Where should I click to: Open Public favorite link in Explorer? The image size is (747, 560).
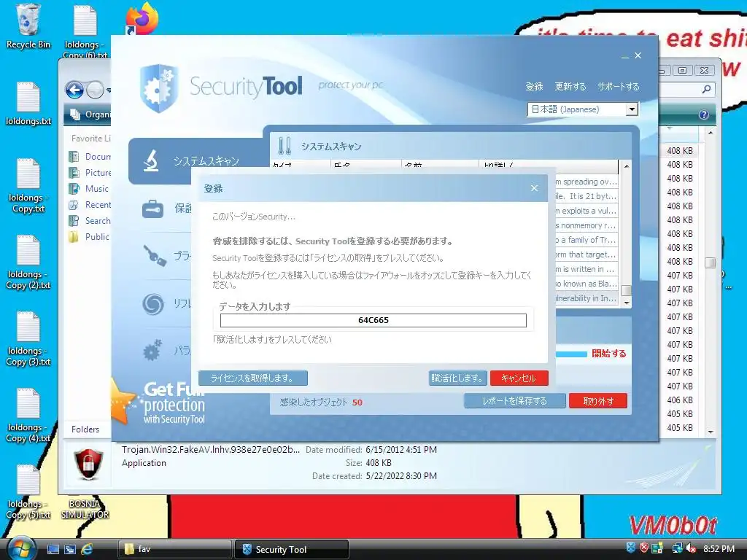[x=88, y=237]
